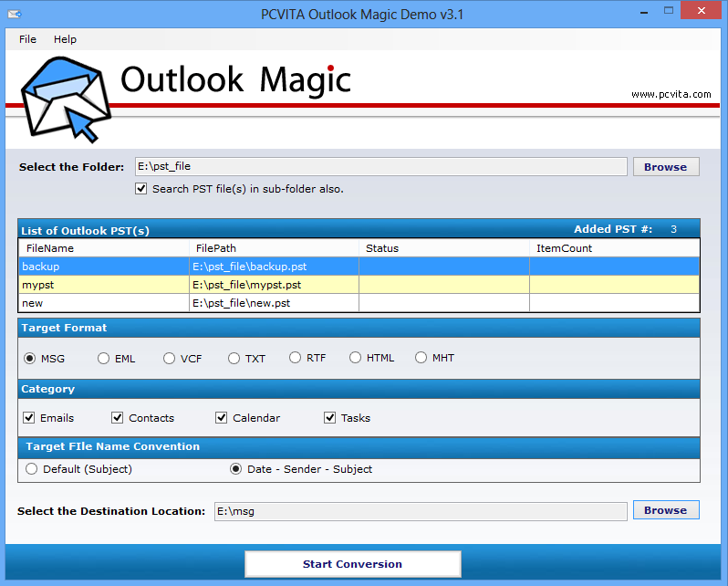Select the backup row in PST list
Image resolution: width=728 pixels, height=586 pixels.
[x=359, y=267]
